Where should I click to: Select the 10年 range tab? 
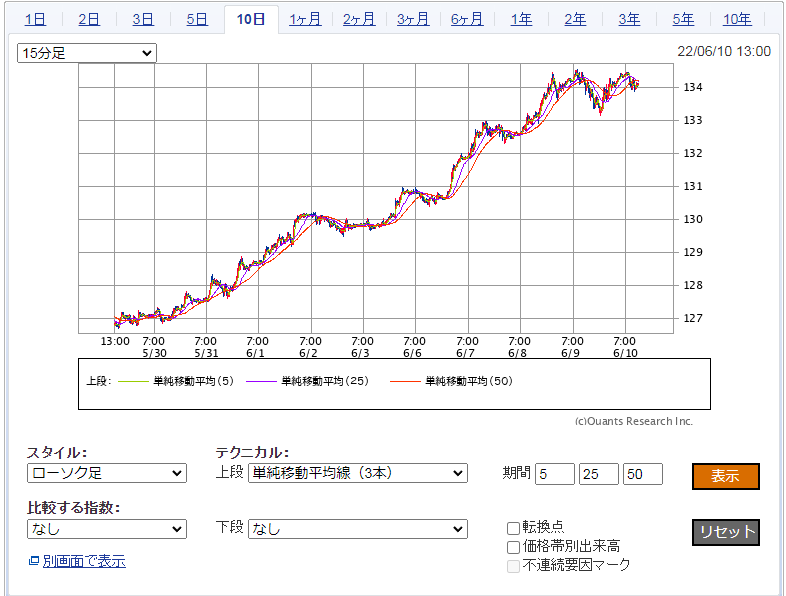pyautogui.click(x=737, y=19)
